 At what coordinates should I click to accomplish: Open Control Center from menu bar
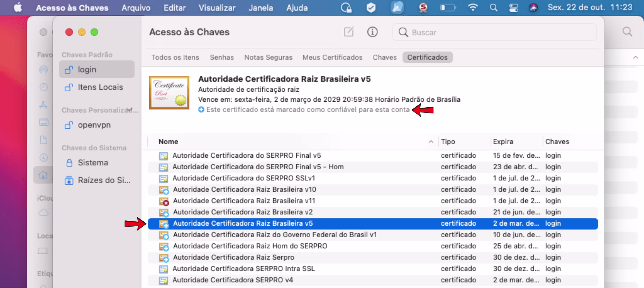pos(514,7)
